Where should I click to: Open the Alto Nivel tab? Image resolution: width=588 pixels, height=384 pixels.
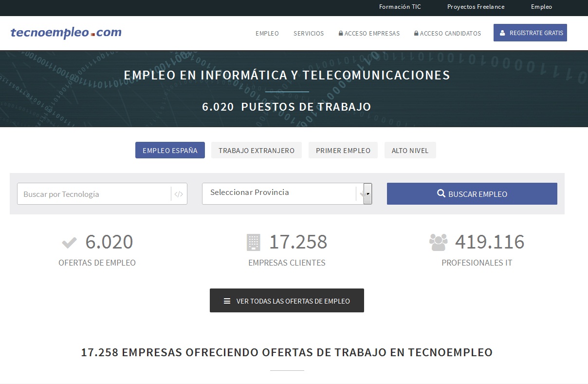tap(410, 151)
